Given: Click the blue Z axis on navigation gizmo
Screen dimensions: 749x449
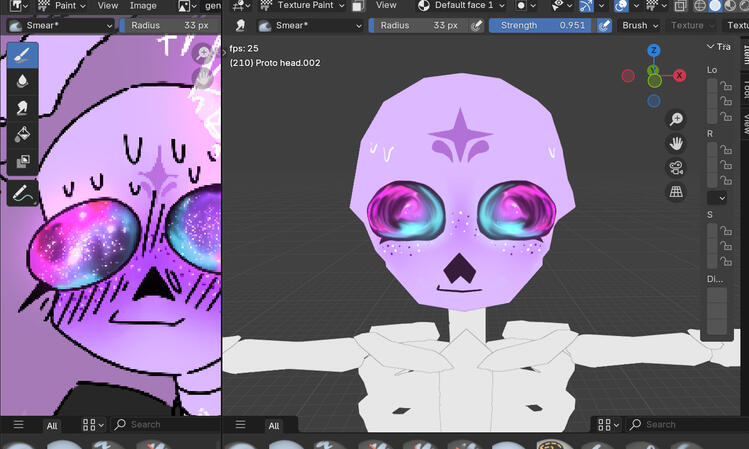Looking at the screenshot, I should 654,50.
